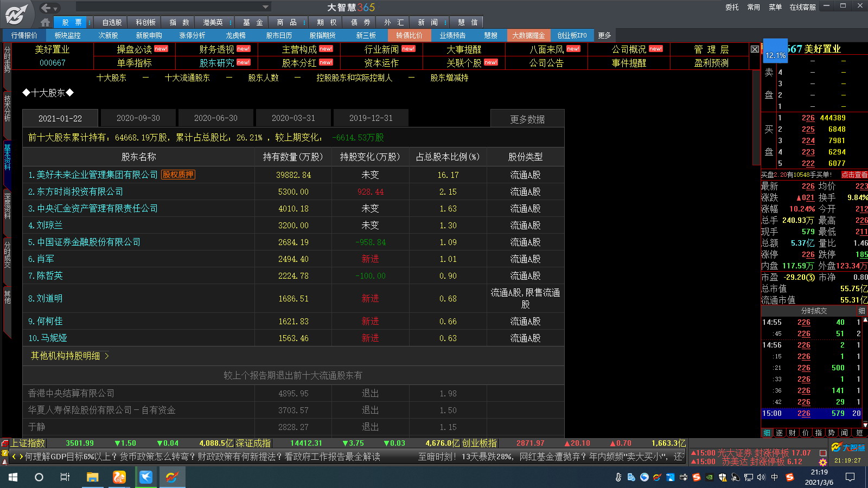Open 在线客服 in the title bar

(x=802, y=7)
